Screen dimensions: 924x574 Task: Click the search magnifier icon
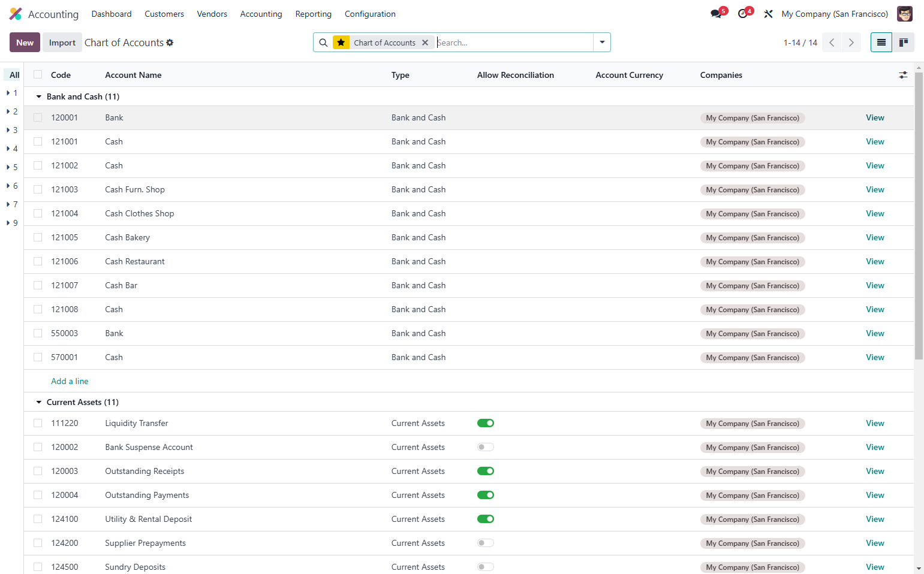(x=323, y=43)
